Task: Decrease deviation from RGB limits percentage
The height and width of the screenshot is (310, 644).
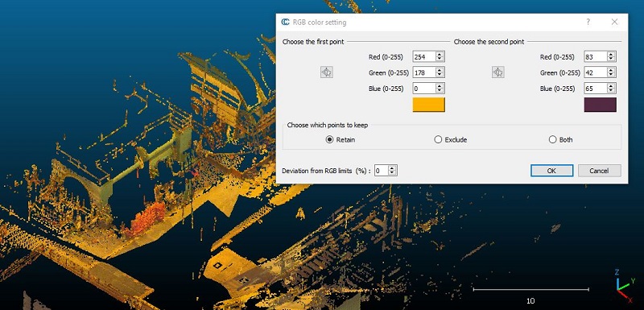Action: point(392,173)
